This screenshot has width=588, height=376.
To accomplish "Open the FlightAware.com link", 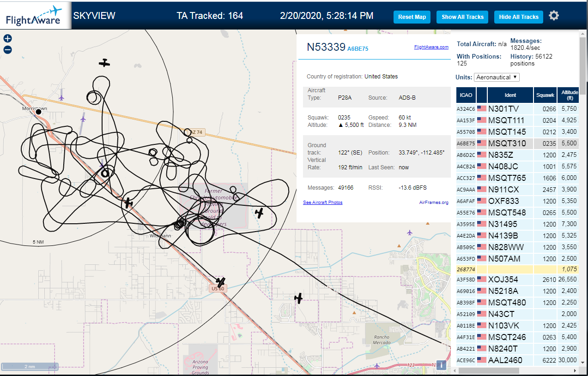I will [x=431, y=47].
